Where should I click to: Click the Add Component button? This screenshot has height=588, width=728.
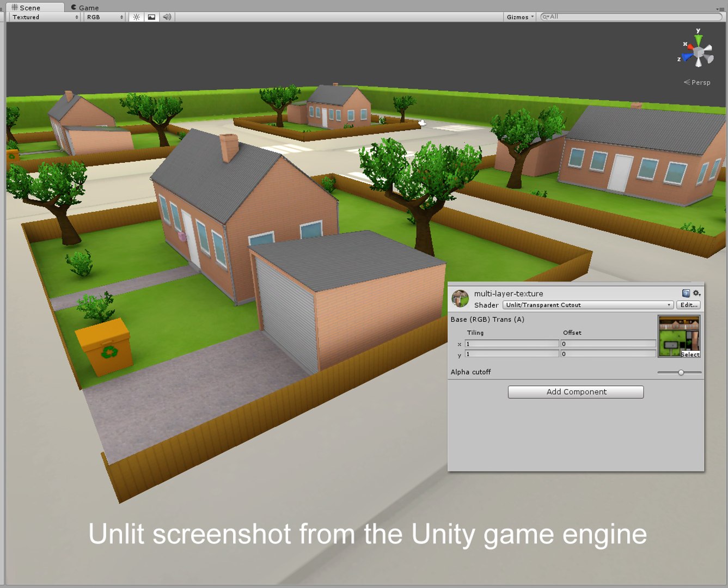[x=576, y=392]
